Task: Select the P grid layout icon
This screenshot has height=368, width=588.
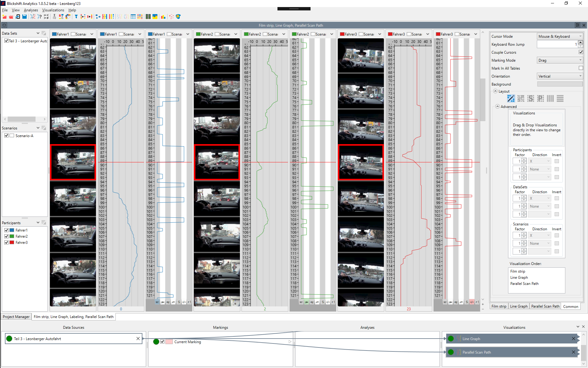Action: (541, 98)
